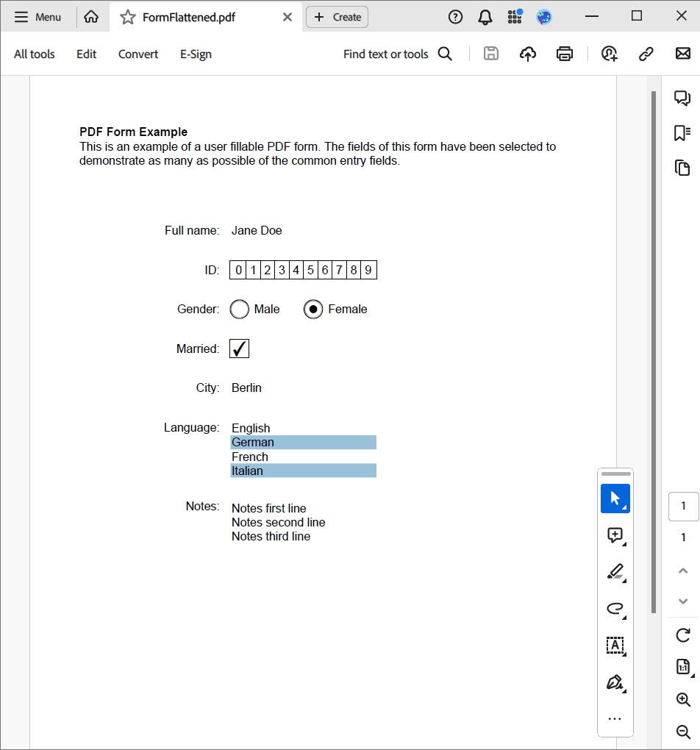The width and height of the screenshot is (700, 750).
Task: Select the Female radio button
Action: (313, 310)
